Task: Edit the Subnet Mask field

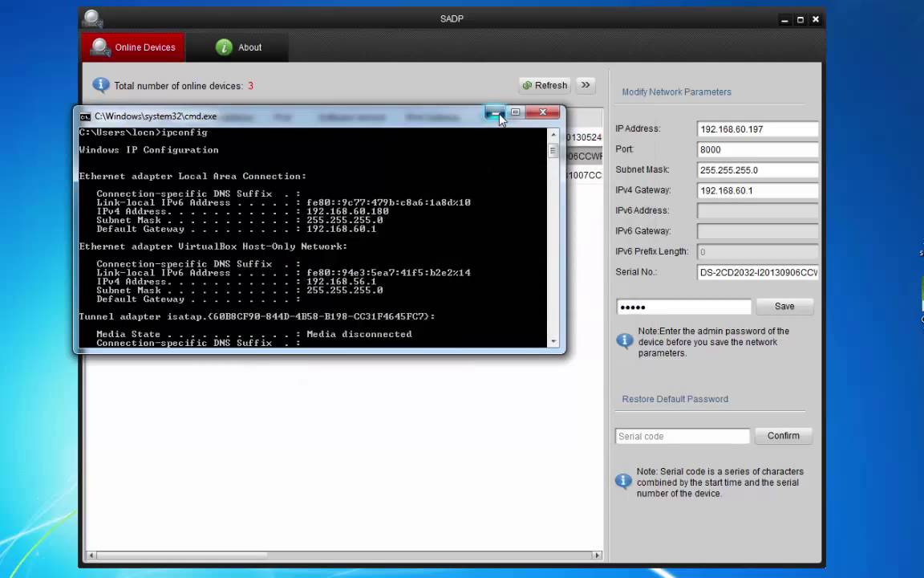Action: pos(757,170)
